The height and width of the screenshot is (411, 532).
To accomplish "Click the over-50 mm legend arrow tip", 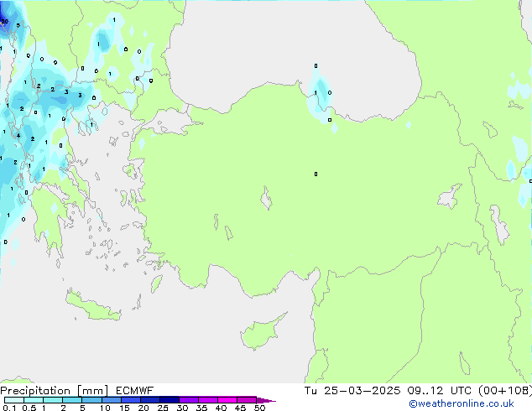I will pos(266,400).
